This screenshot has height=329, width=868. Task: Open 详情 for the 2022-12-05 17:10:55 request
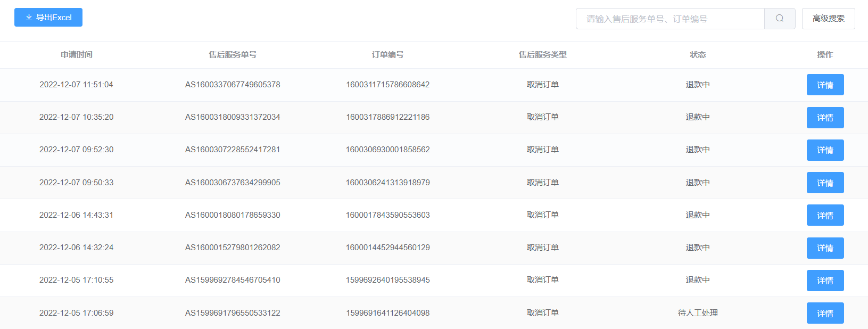825,281
